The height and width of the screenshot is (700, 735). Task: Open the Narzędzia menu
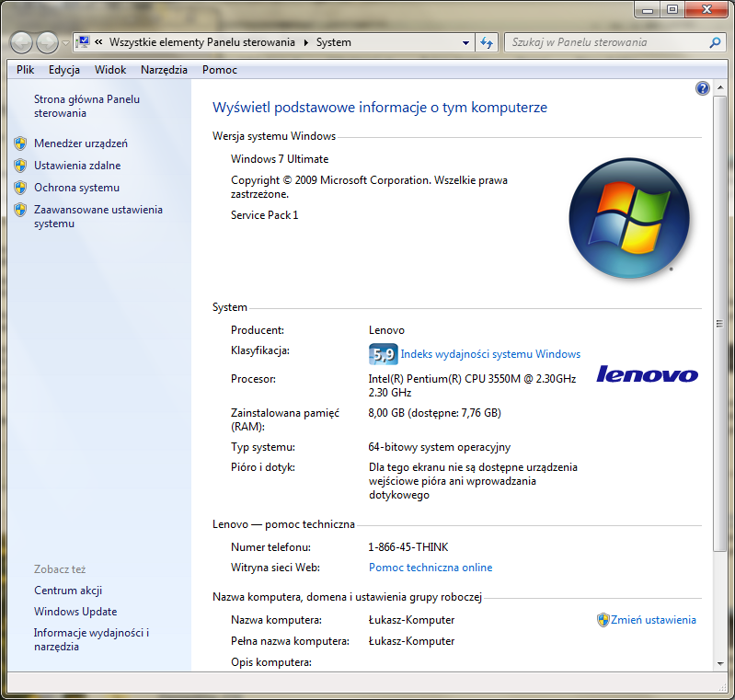(164, 70)
